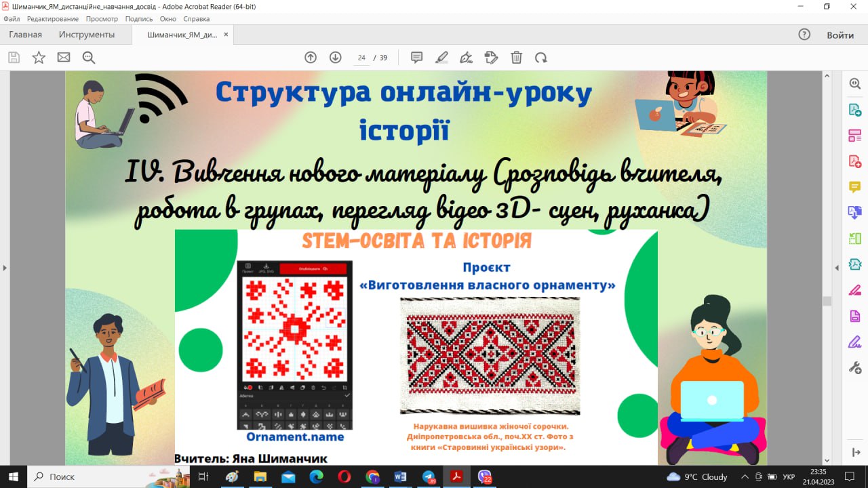This screenshot has width=868, height=488.
Task: Select the stamp tool in toolbar
Action: tap(492, 58)
